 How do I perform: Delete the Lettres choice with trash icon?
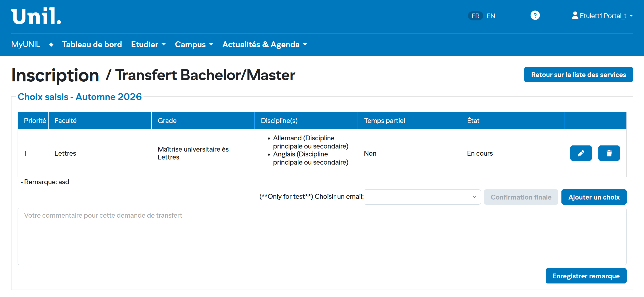click(x=609, y=153)
